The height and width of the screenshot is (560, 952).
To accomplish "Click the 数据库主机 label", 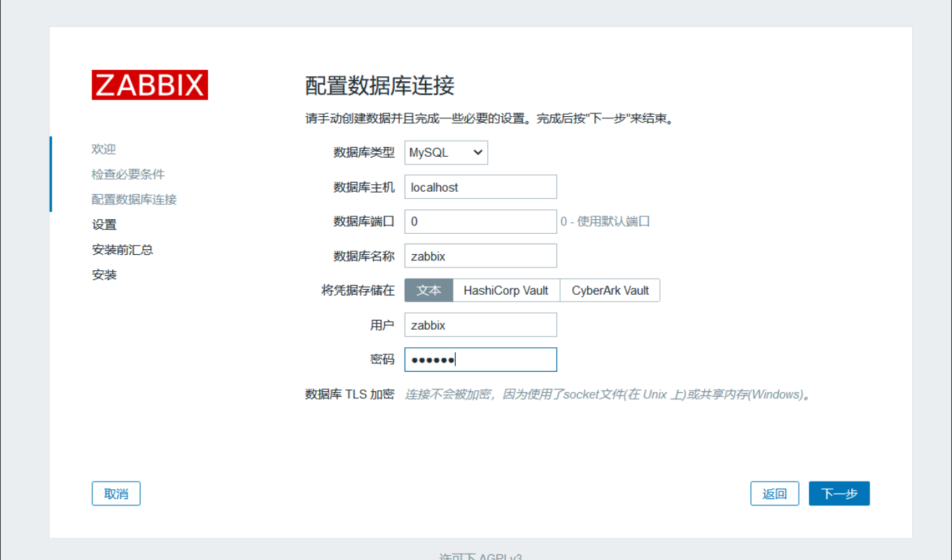I will click(x=364, y=187).
